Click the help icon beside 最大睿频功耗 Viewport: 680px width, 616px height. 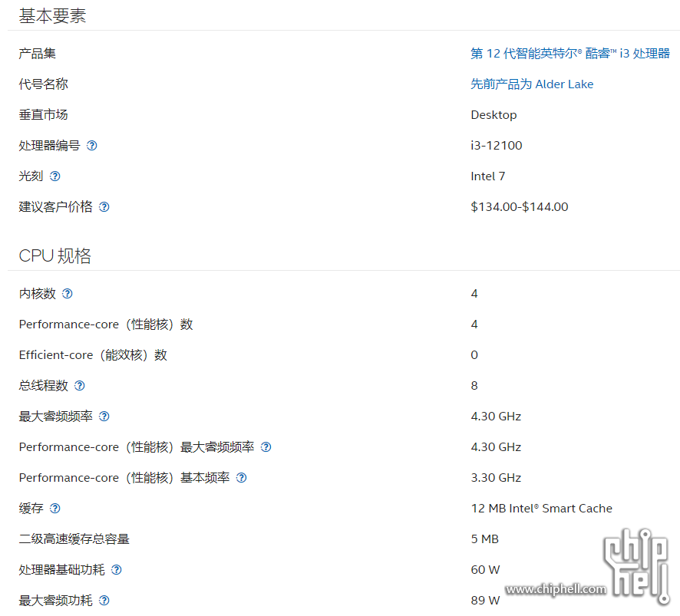tap(104, 601)
